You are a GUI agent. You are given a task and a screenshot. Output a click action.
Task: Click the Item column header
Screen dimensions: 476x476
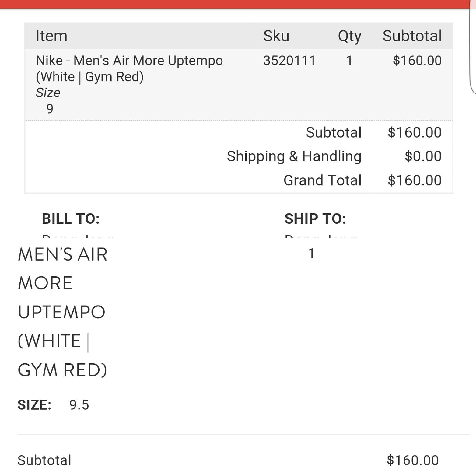tap(51, 36)
